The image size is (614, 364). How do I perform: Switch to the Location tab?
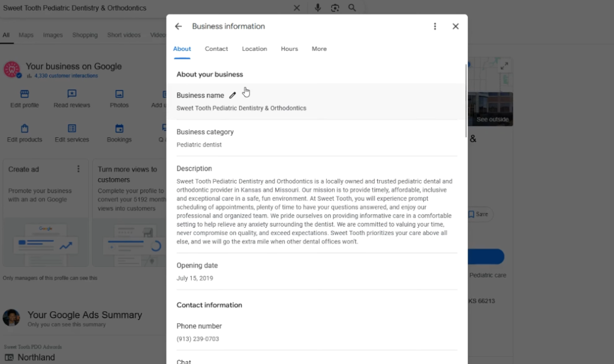point(254,49)
